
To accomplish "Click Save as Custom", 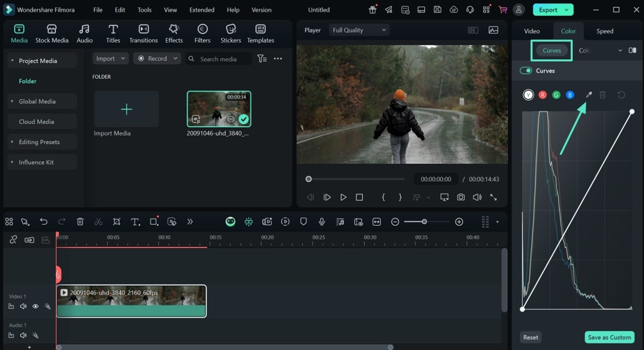I will [x=609, y=338].
